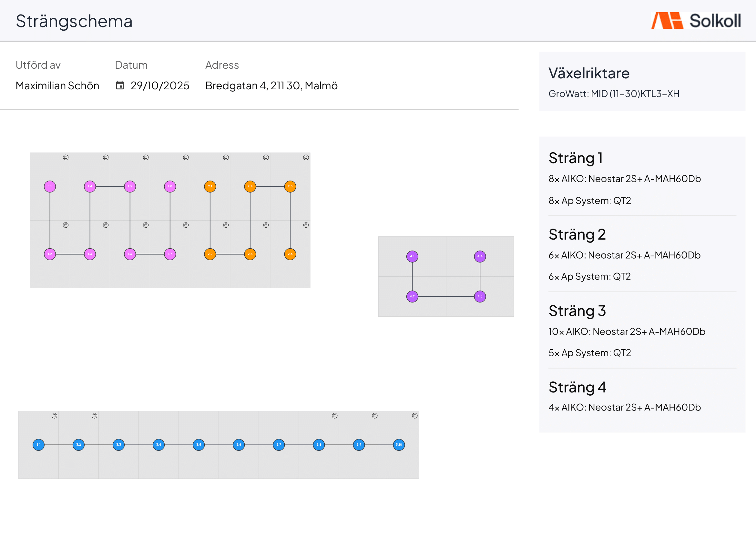Select purple node 4.3
Image resolution: width=756 pixels, height=534 pixels.
pyautogui.click(x=480, y=296)
